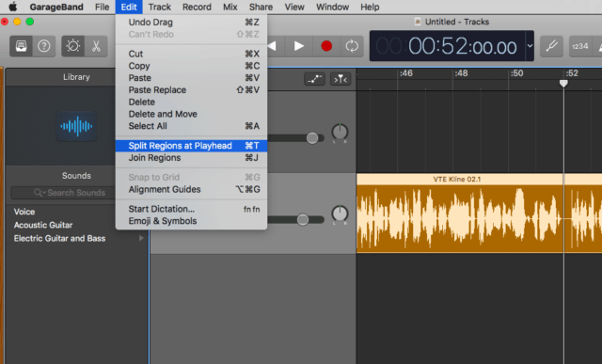This screenshot has height=364, width=602.
Task: Open the Track menu
Action: point(159,7)
